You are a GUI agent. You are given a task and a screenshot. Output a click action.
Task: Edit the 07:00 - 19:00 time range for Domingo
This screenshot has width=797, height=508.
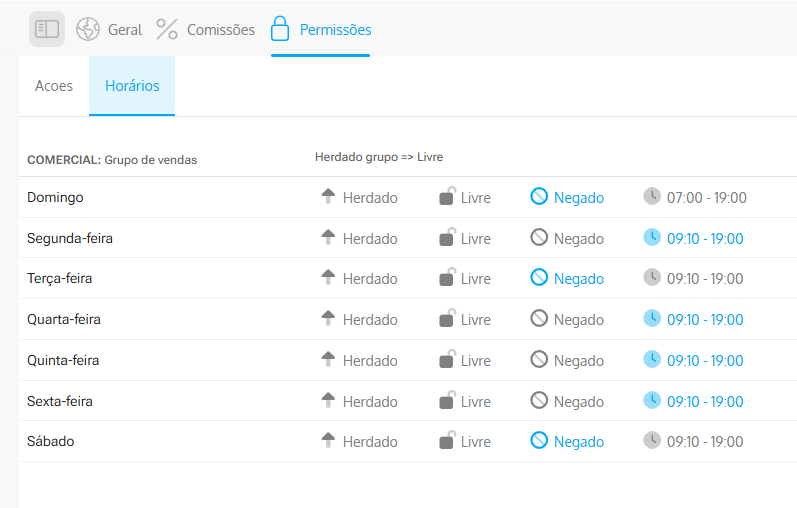707,198
